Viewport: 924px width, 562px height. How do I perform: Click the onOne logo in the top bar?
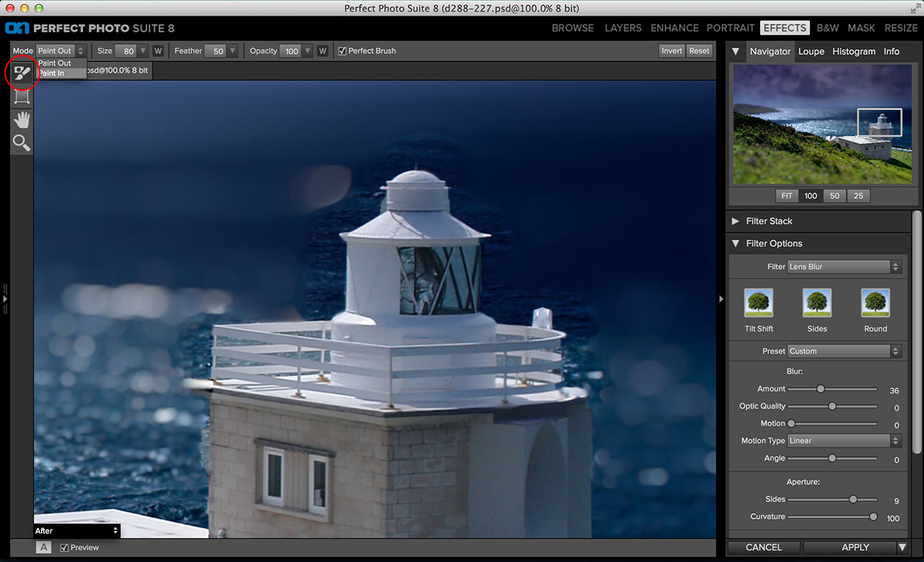pos(18,28)
